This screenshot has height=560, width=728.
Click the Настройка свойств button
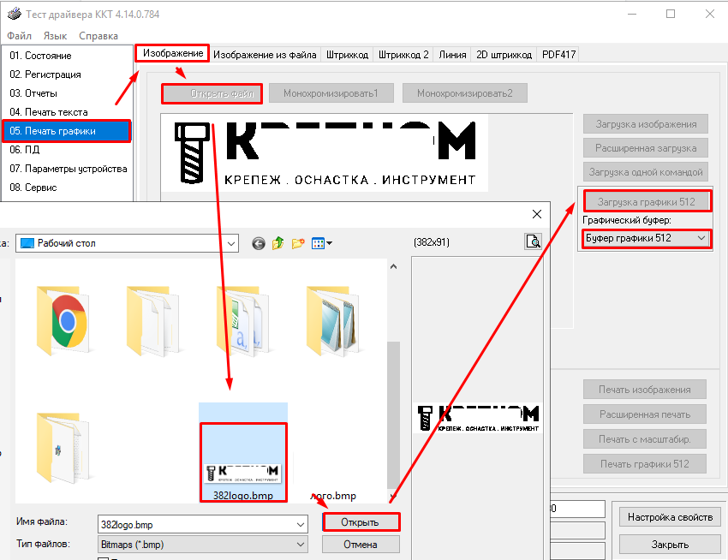(670, 517)
